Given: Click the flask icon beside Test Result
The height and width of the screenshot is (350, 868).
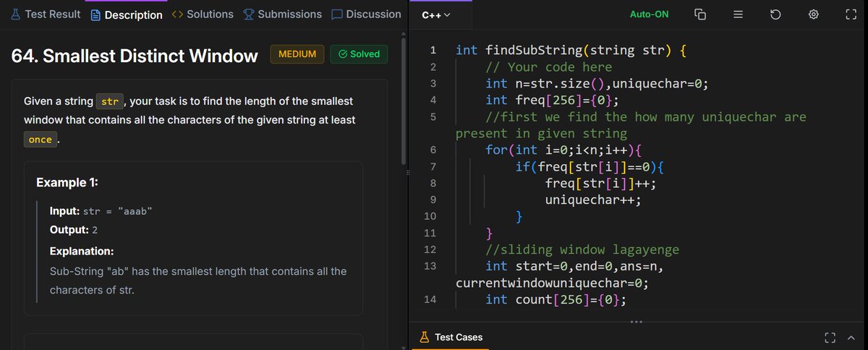Looking at the screenshot, I should click(16, 14).
